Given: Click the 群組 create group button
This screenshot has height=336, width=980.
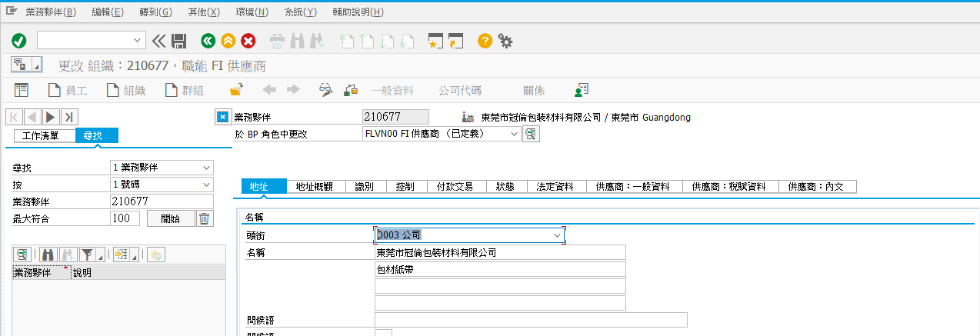Looking at the screenshot, I should click(185, 91).
